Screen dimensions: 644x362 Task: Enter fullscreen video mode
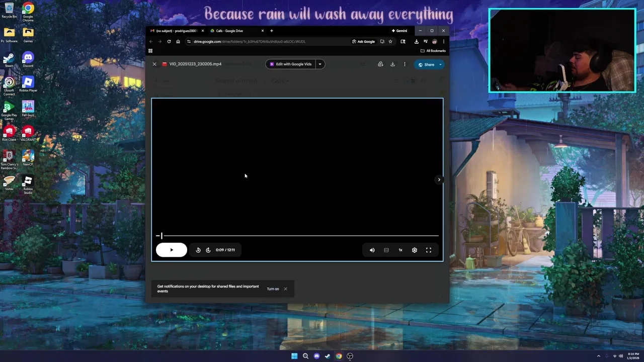429,250
